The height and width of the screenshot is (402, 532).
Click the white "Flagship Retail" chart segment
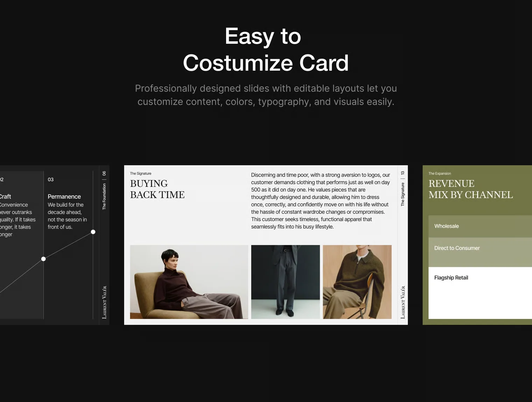coord(480,293)
